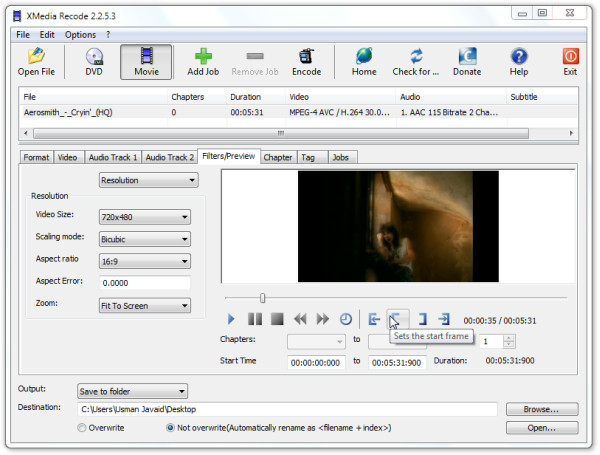Switch to the Audio Track 2 tab
This screenshot has width=600, height=455.
pyautogui.click(x=170, y=157)
